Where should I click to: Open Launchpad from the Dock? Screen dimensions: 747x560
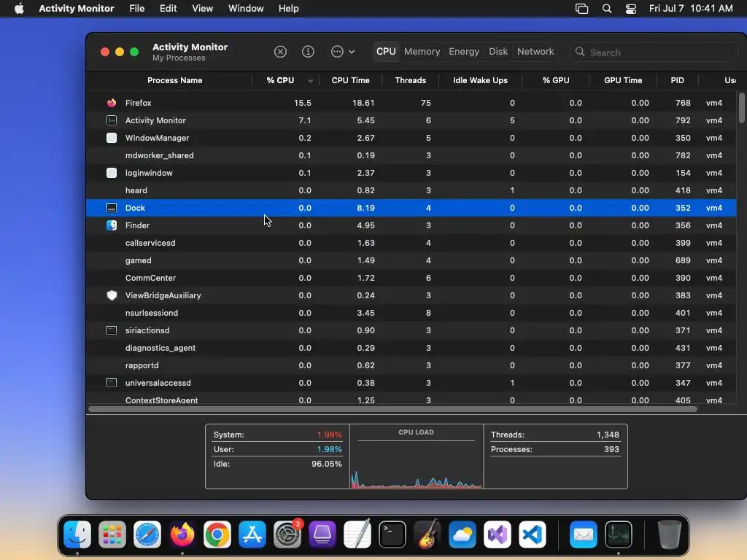pos(112,534)
